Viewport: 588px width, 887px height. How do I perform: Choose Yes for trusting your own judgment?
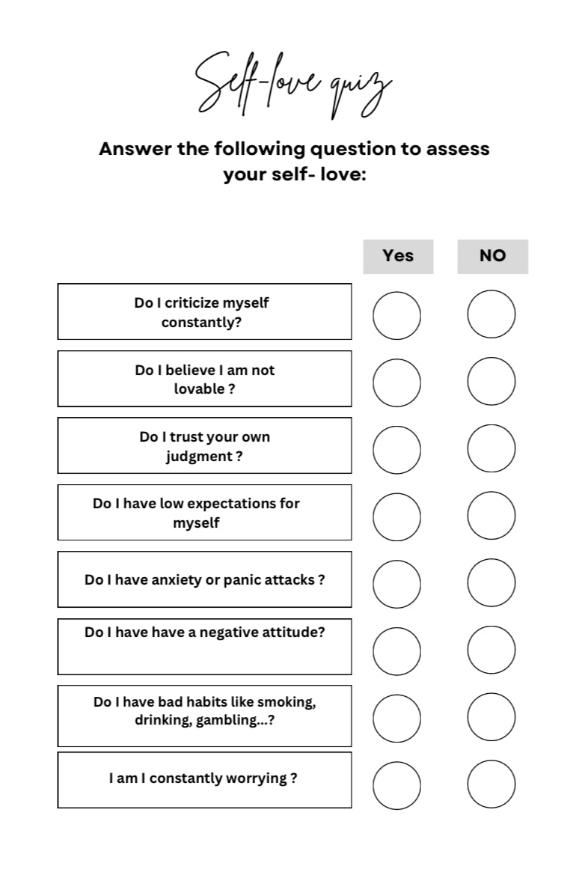pos(396,449)
